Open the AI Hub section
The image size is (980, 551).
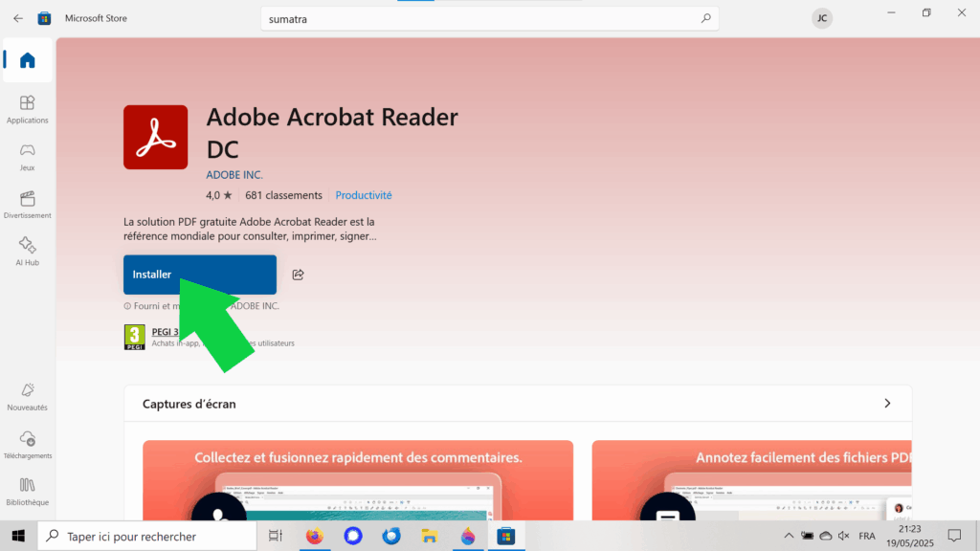(x=27, y=251)
